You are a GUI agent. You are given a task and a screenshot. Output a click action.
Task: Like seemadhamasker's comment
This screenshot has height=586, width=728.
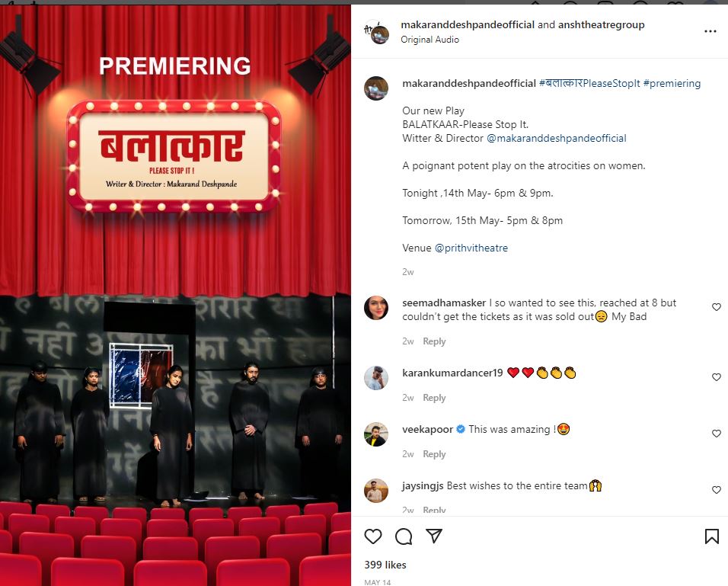coord(717,306)
